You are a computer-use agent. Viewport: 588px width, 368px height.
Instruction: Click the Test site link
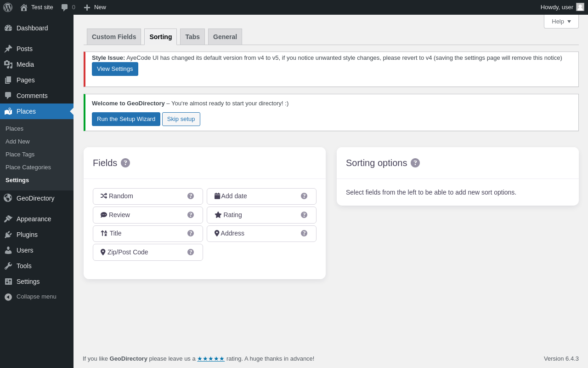coord(42,7)
